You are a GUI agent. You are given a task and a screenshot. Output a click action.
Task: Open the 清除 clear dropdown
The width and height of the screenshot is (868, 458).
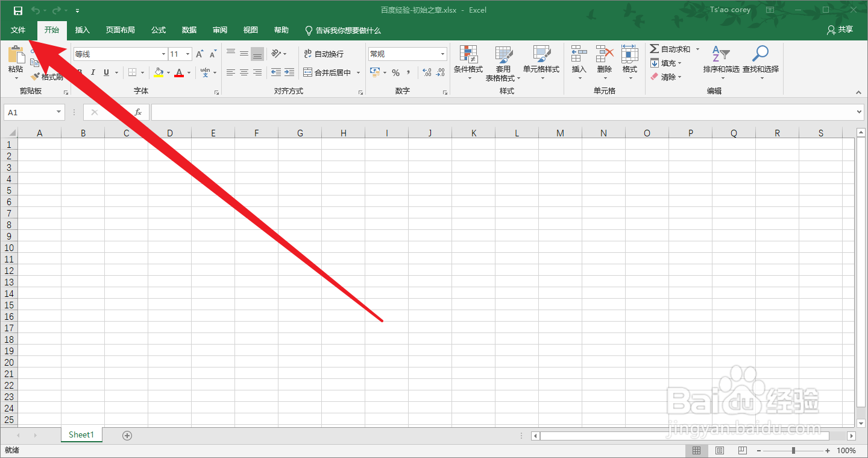point(666,77)
